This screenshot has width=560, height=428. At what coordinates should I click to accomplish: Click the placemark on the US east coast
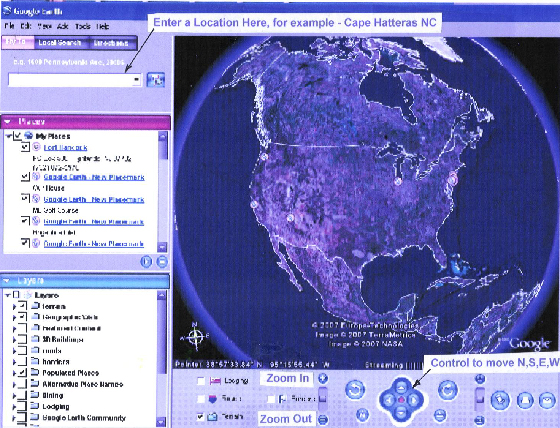tap(453, 178)
